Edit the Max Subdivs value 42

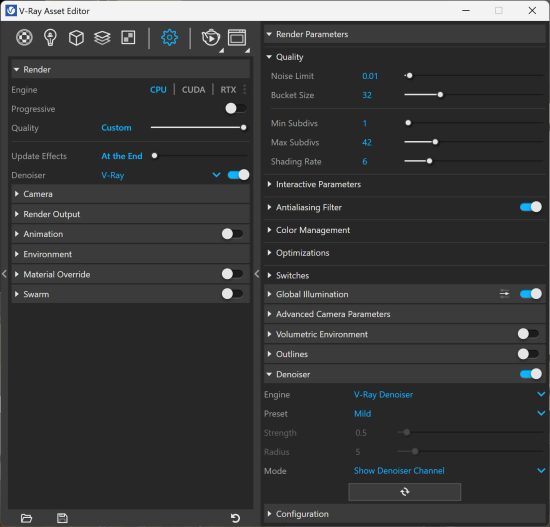coord(367,142)
